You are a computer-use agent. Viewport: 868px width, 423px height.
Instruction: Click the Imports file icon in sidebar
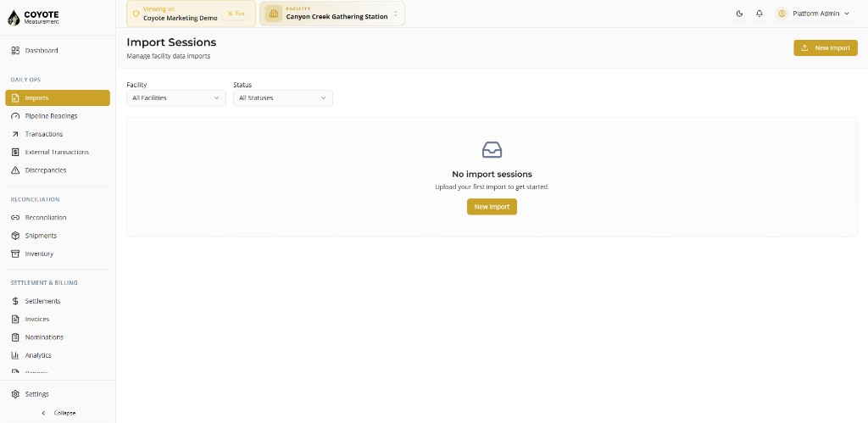click(x=15, y=98)
